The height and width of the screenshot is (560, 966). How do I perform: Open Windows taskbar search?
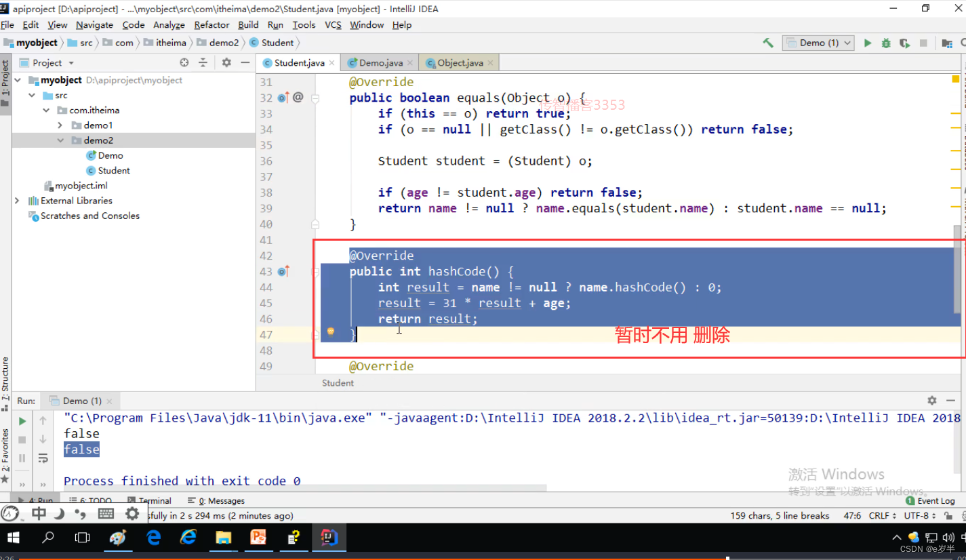click(x=47, y=538)
